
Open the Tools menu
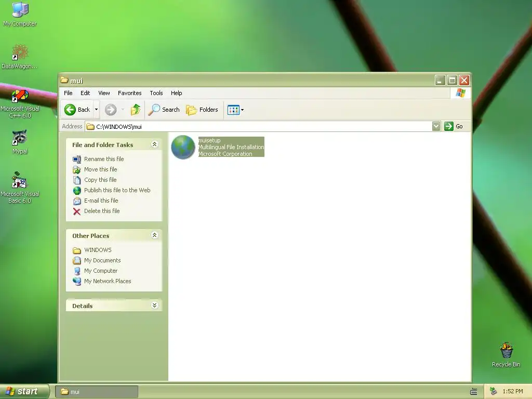click(x=156, y=93)
